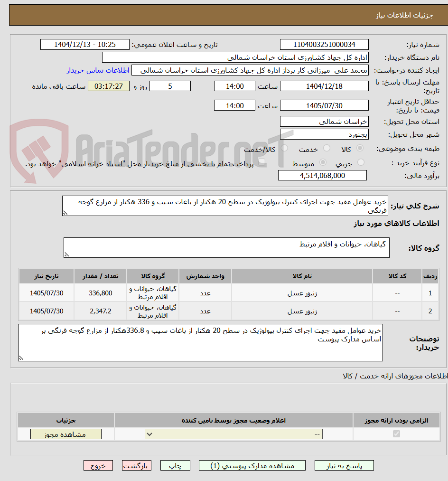Click the response deadline date 1404/12/18

pos(324,86)
